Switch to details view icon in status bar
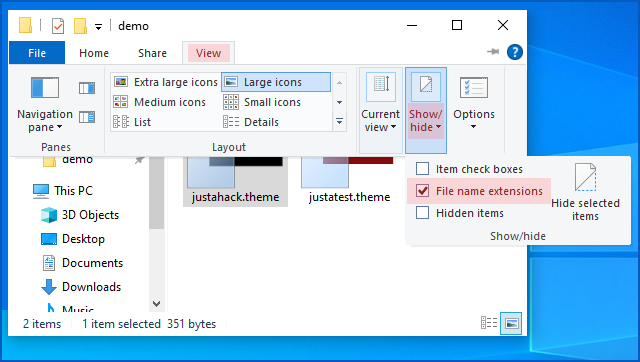This screenshot has width=640, height=362. 489,324
